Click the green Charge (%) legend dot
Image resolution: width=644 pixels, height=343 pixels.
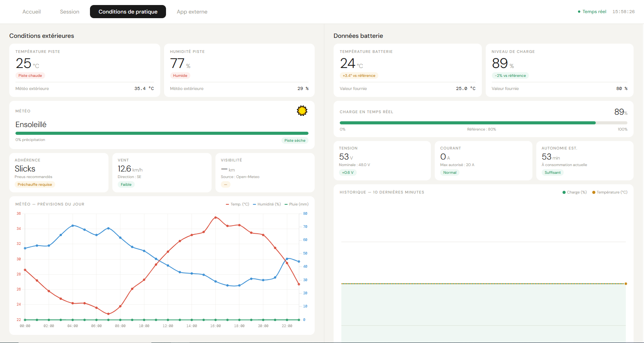click(564, 192)
